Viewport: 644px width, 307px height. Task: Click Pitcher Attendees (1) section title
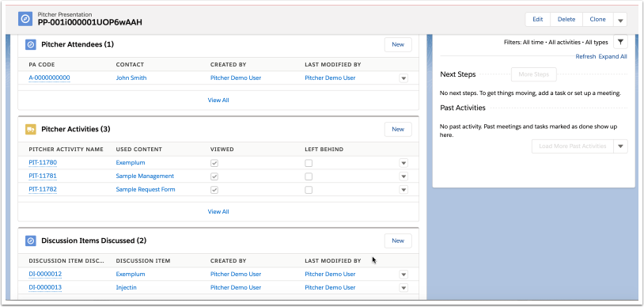[78, 44]
